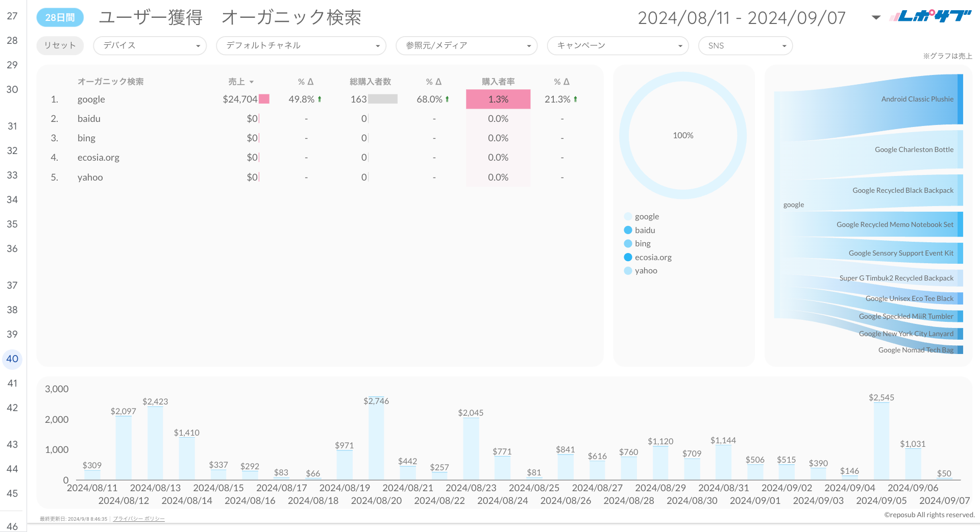The image size is (980, 532).
Task: Click the baidu legend dot
Action: (627, 230)
